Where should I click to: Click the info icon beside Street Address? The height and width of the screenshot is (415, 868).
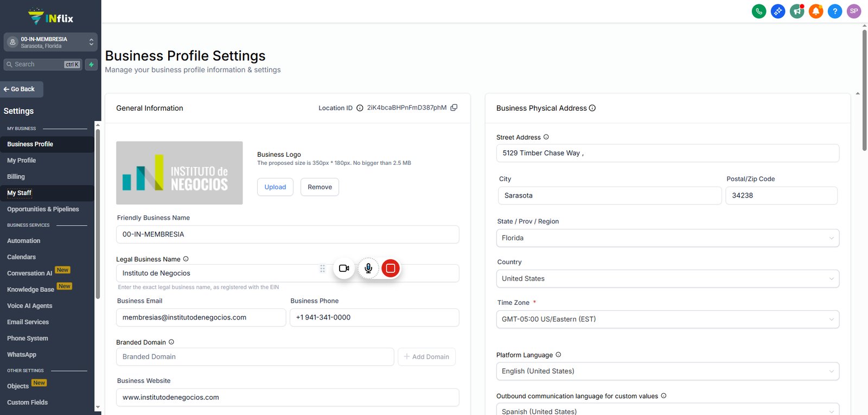coord(546,137)
